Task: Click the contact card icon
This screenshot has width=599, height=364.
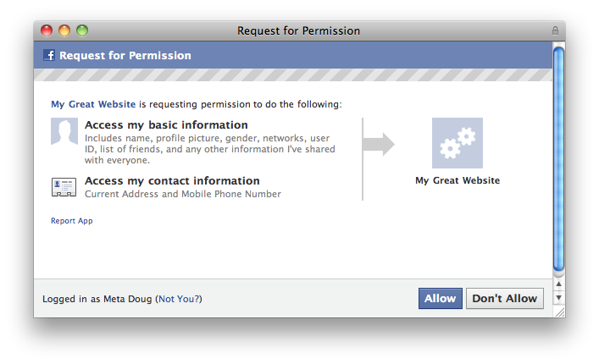Action: click(x=64, y=187)
